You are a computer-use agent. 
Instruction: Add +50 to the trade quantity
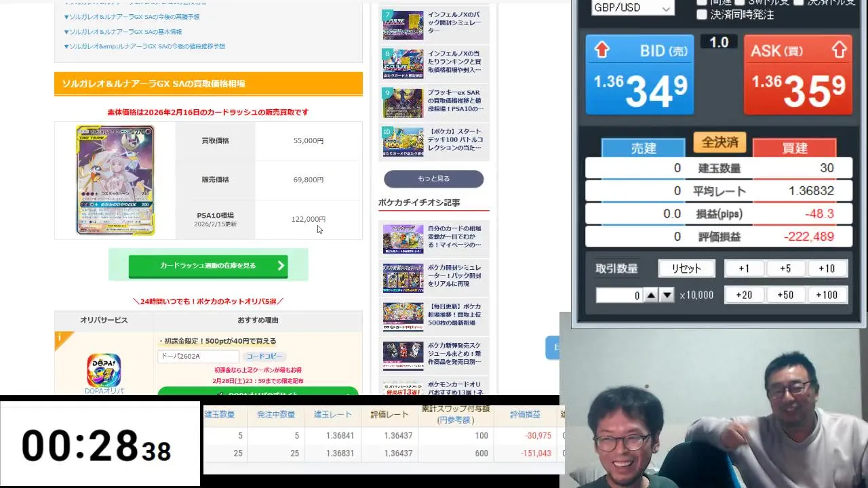pyautogui.click(x=785, y=295)
